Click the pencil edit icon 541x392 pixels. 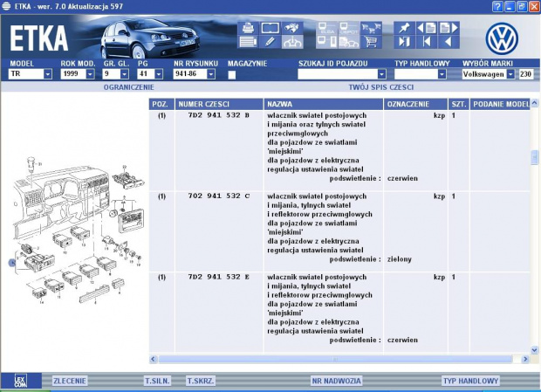[270, 42]
